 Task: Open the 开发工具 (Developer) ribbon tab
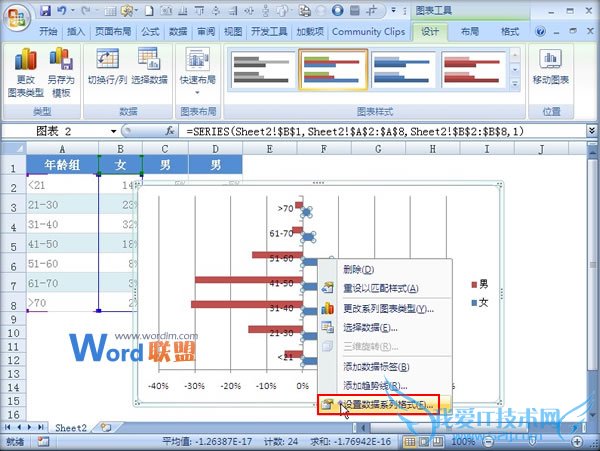(x=269, y=32)
